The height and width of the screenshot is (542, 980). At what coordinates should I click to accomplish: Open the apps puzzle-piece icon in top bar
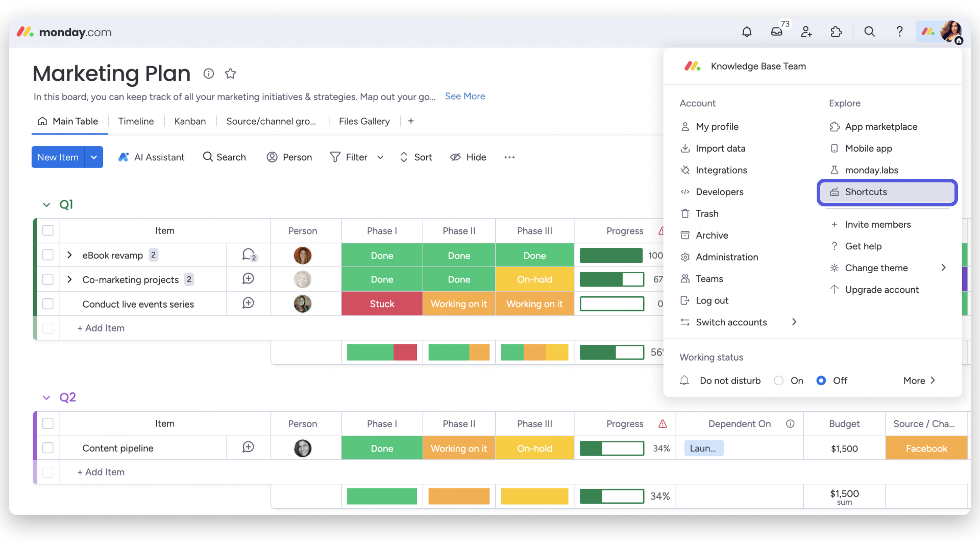pyautogui.click(x=836, y=32)
